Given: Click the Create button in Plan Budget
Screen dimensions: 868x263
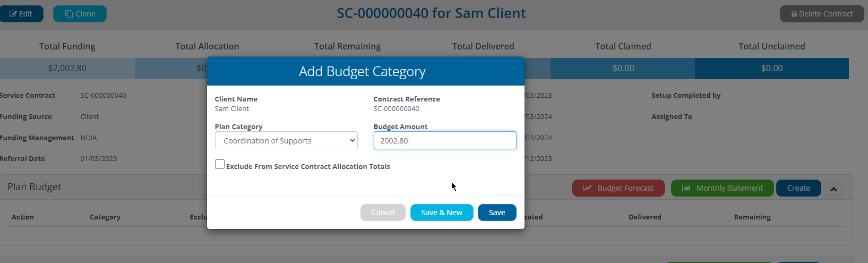Looking at the screenshot, I should [798, 188].
